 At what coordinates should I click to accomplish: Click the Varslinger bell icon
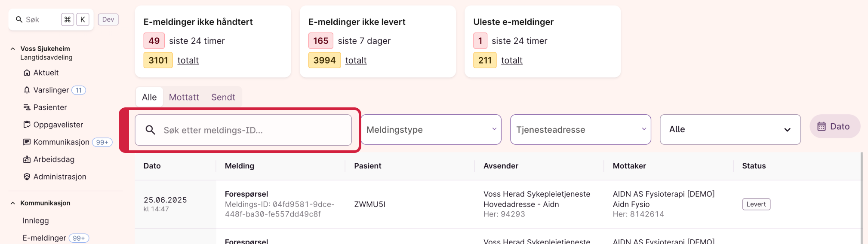[27, 90]
